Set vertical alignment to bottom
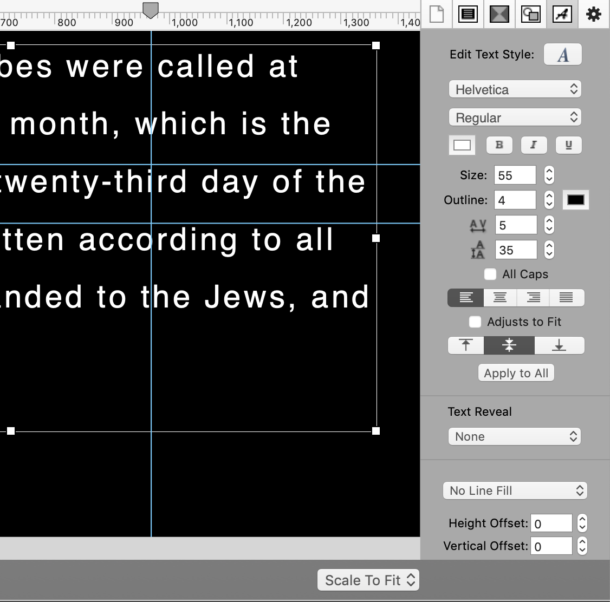Viewport: 610px width, 602px height. point(559,345)
